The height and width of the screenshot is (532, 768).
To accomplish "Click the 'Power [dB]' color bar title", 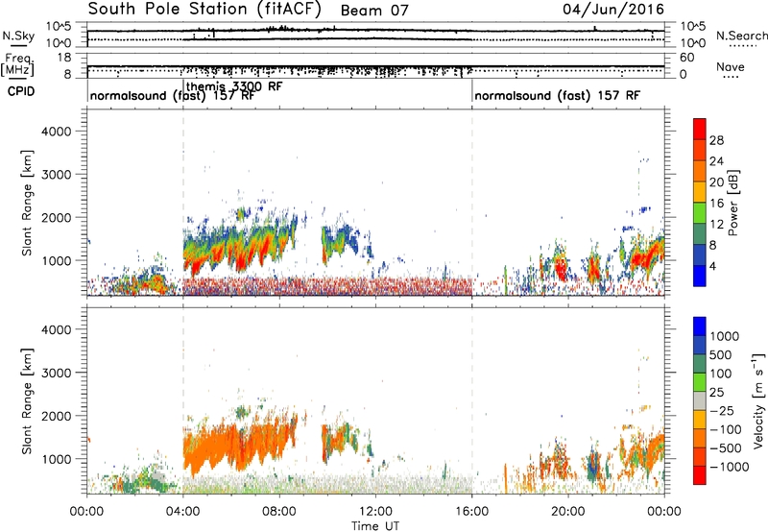I will (733, 203).
